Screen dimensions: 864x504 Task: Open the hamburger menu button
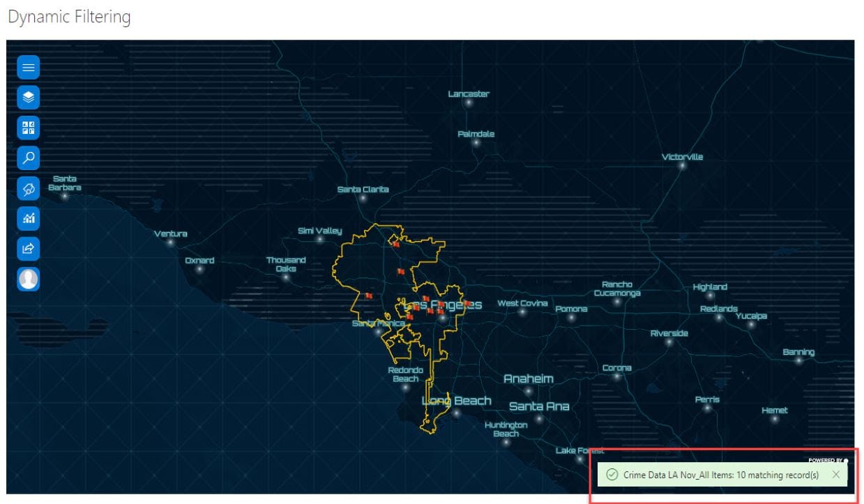(29, 68)
